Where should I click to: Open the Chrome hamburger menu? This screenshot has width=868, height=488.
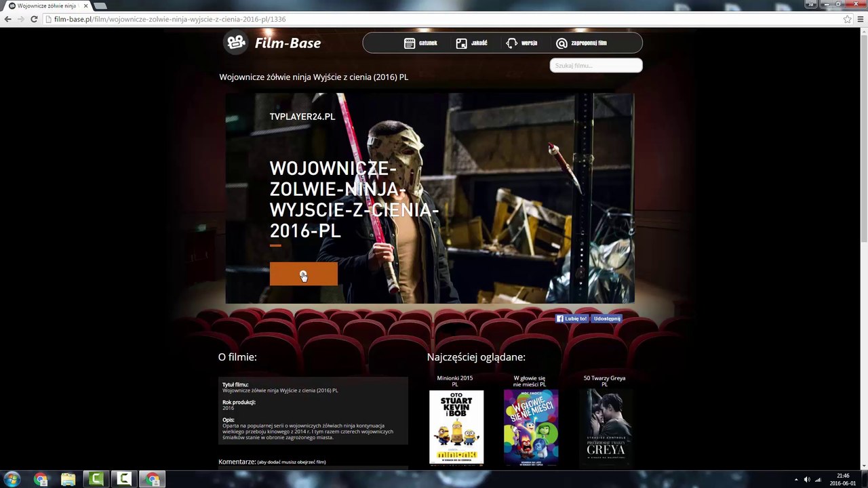click(x=860, y=19)
